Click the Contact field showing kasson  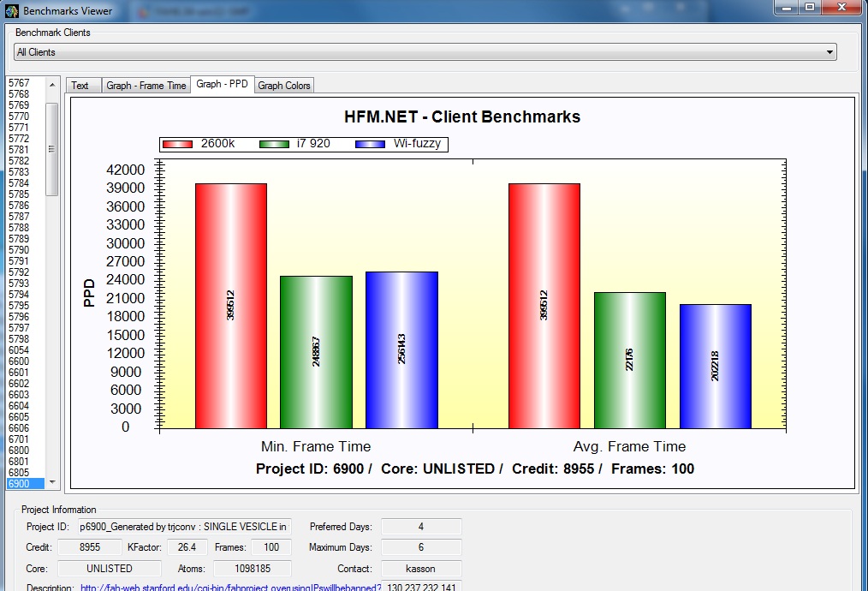click(x=420, y=569)
